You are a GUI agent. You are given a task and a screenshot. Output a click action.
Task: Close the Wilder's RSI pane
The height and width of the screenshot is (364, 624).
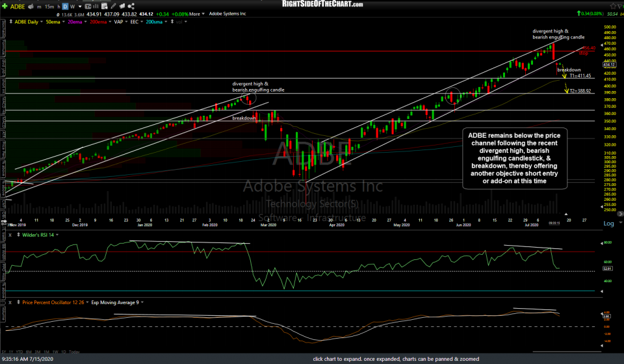[10, 235]
